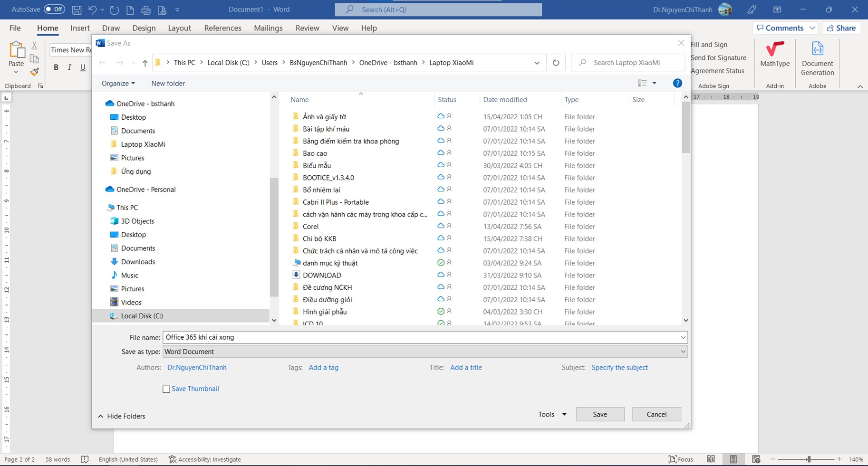Click the pen coming-soon icon in title bar

tap(752, 10)
